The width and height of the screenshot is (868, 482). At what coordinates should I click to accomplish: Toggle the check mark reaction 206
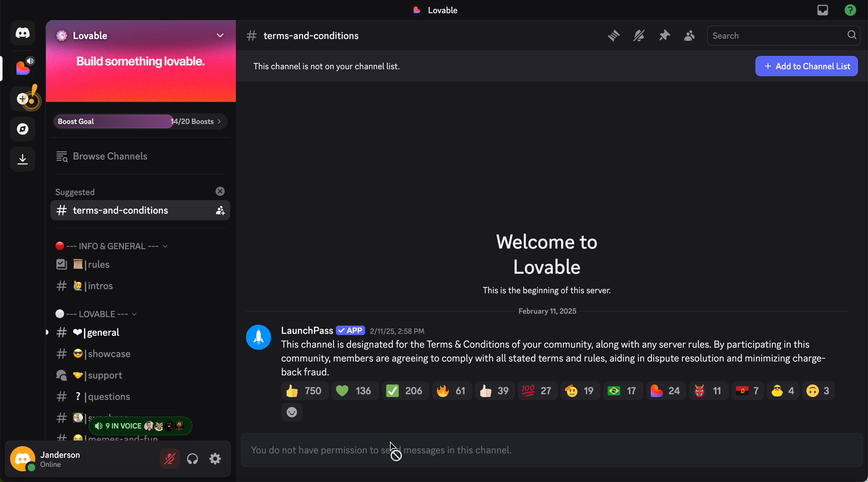(x=405, y=391)
